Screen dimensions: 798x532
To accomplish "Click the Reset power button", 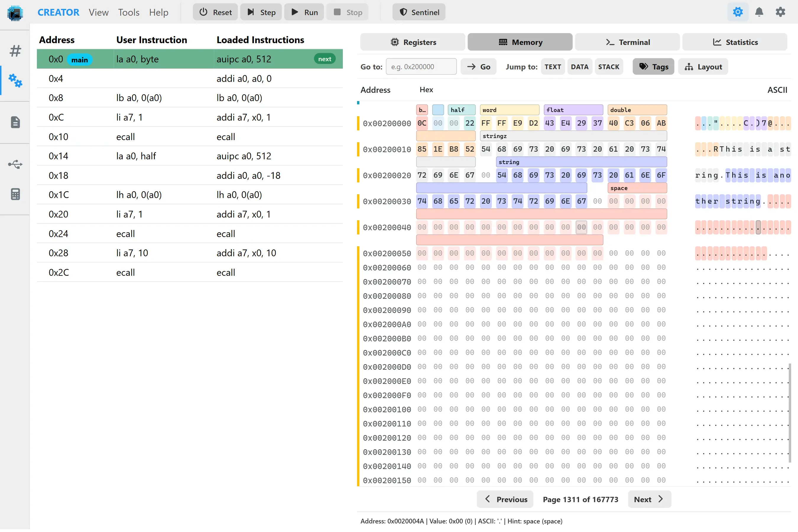I will coord(215,12).
